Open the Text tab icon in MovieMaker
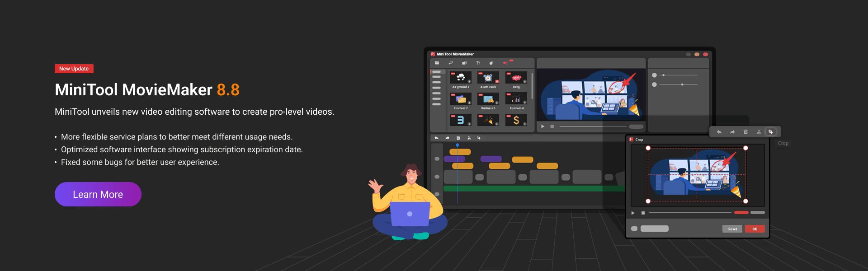Image resolution: width=868 pixels, height=271 pixels. click(x=478, y=63)
